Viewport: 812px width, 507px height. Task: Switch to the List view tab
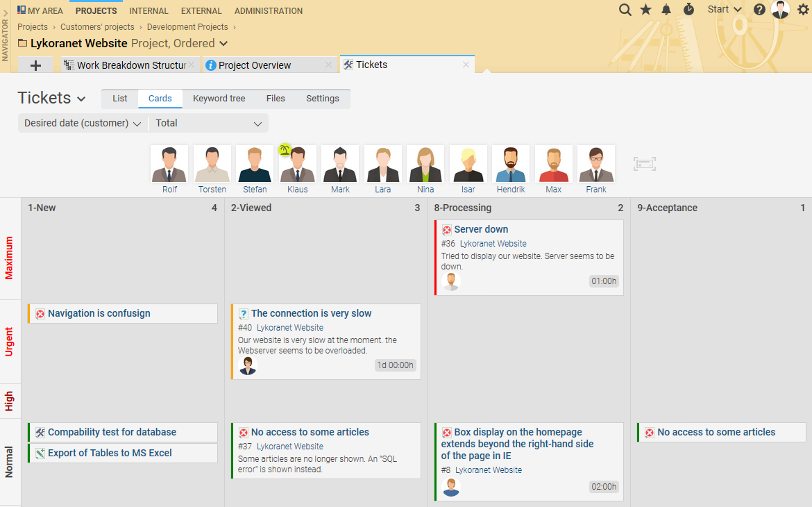(x=119, y=99)
